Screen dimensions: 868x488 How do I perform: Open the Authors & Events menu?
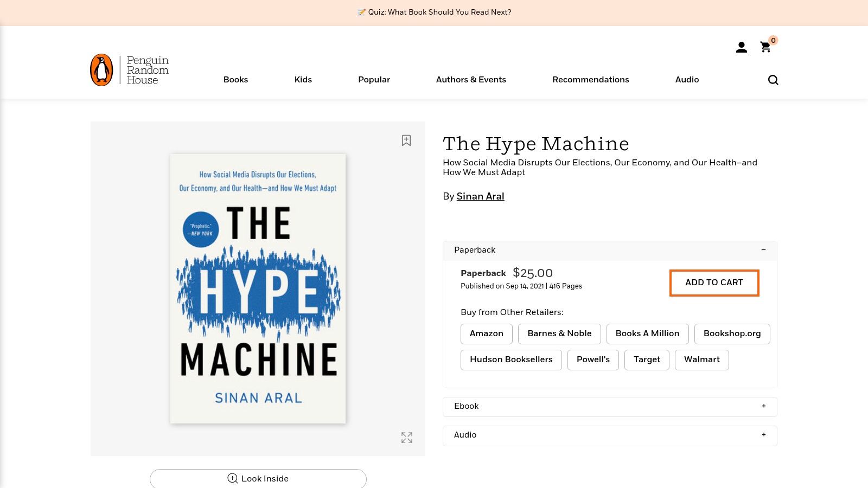click(x=471, y=80)
